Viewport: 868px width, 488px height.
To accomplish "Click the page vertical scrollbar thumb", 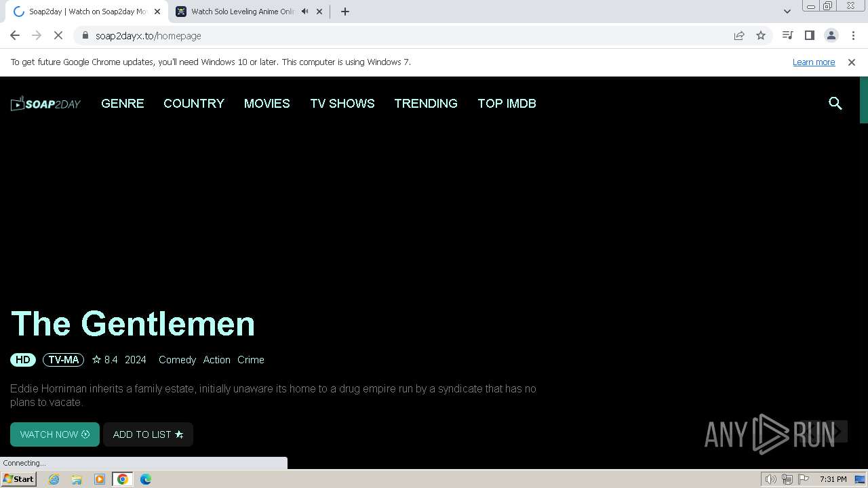I will tap(864, 100).
